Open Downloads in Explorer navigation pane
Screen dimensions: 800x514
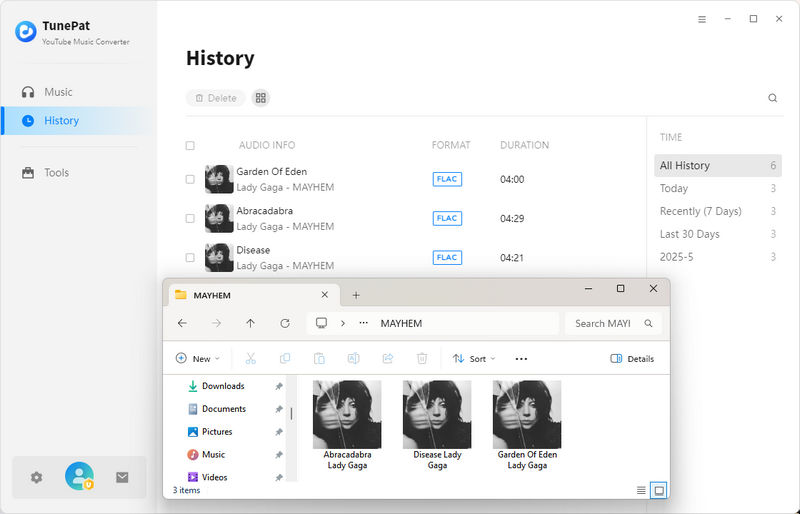[x=223, y=386]
